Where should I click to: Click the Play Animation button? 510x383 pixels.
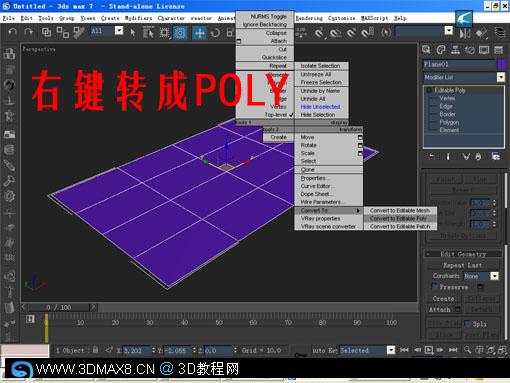[x=429, y=350]
